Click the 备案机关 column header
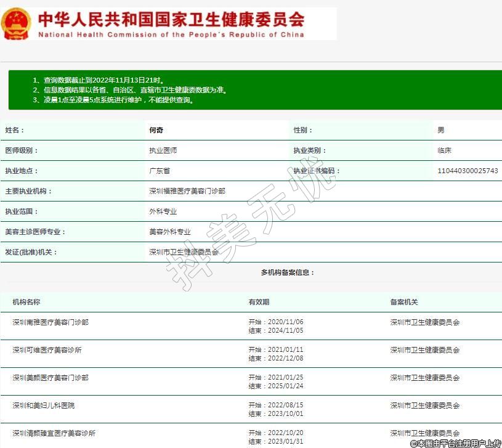Image resolution: width=502 pixels, height=448 pixels. click(404, 302)
